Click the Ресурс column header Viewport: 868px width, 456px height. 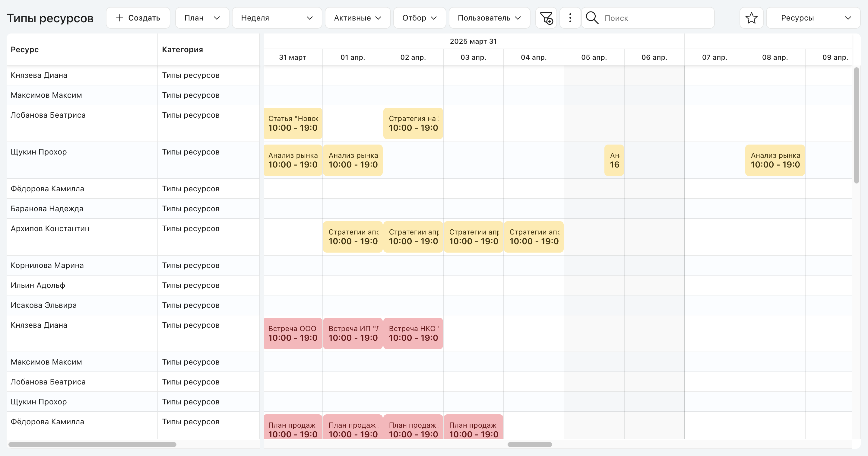pos(25,49)
